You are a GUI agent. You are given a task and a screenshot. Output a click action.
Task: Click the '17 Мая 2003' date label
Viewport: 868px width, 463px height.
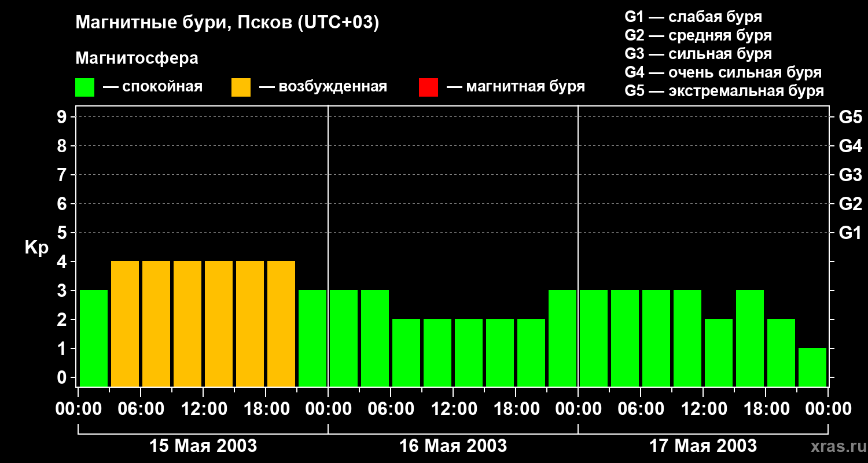pos(703,446)
